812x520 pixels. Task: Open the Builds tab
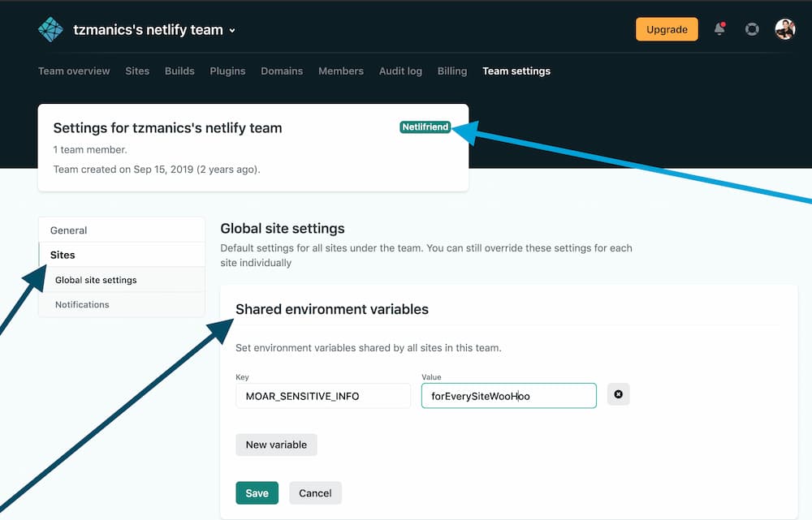click(x=179, y=71)
